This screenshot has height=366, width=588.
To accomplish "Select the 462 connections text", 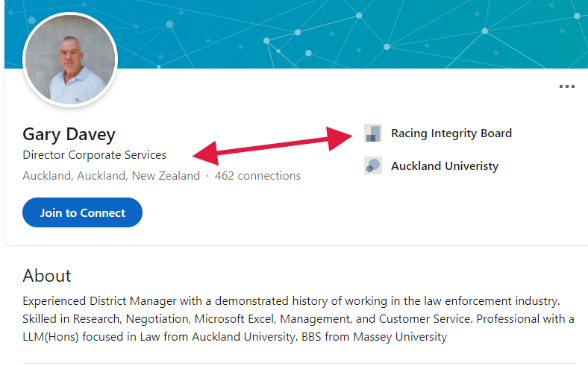I will (257, 176).
